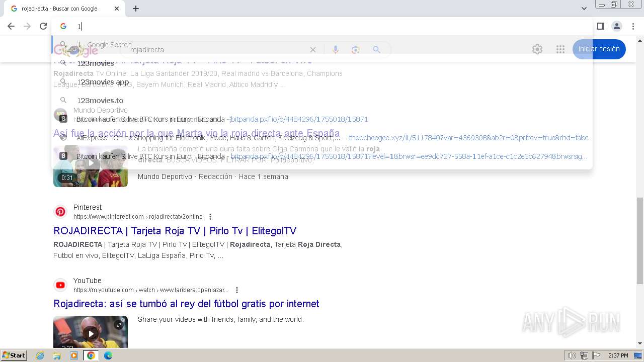Screen dimensions: 644x362
Task: Select '1 - Google Search' suggestion
Action: point(323,45)
